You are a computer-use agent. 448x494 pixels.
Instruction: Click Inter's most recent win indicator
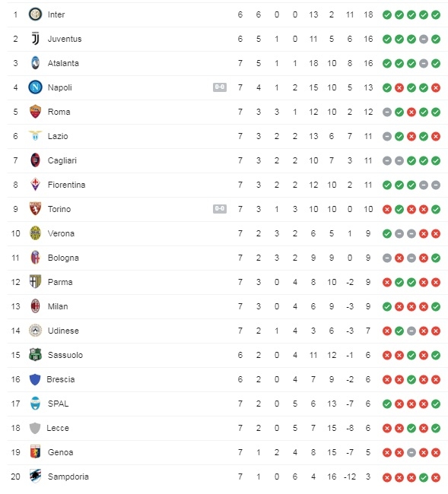click(x=436, y=14)
